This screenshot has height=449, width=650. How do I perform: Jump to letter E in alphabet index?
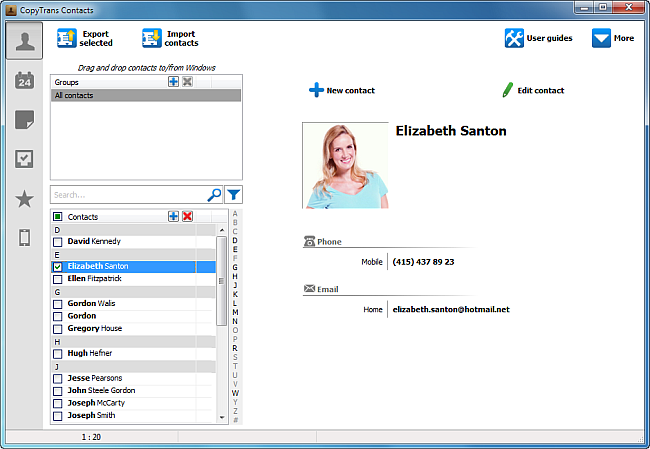(235, 249)
